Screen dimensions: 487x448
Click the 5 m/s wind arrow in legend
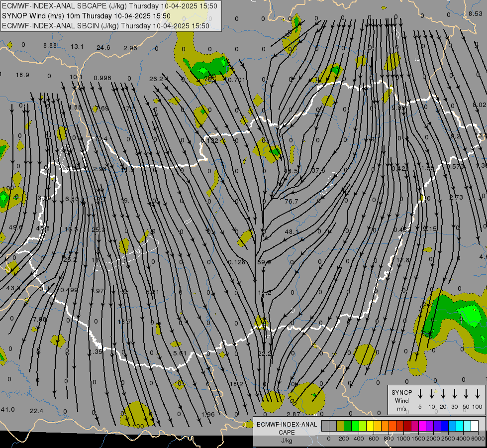420,394
